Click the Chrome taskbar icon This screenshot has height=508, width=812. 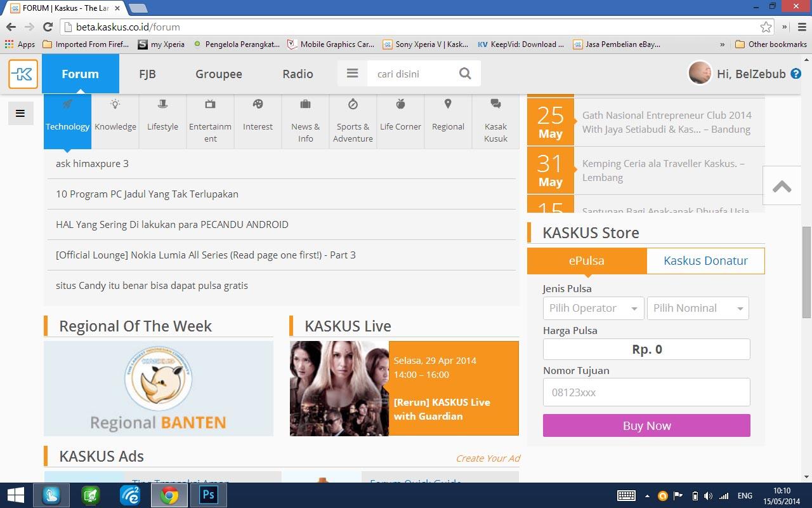tap(169, 495)
